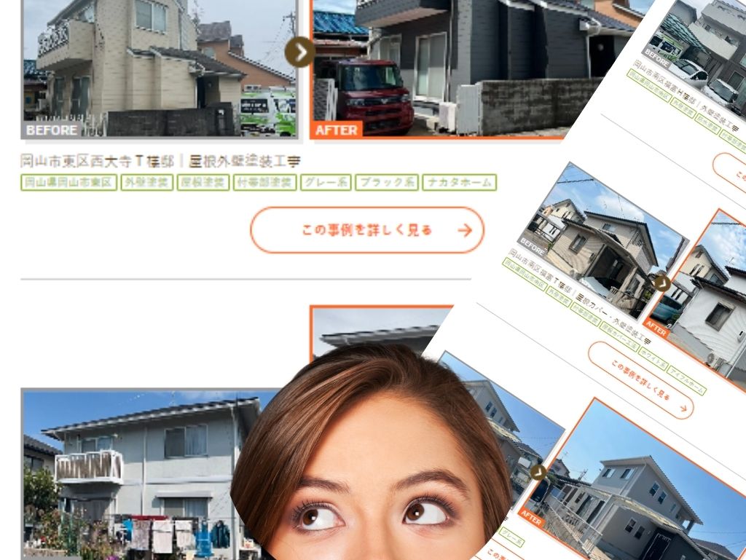Select the ブラック系 tag
Viewport: 746px width, 560px height.
pos(387,183)
